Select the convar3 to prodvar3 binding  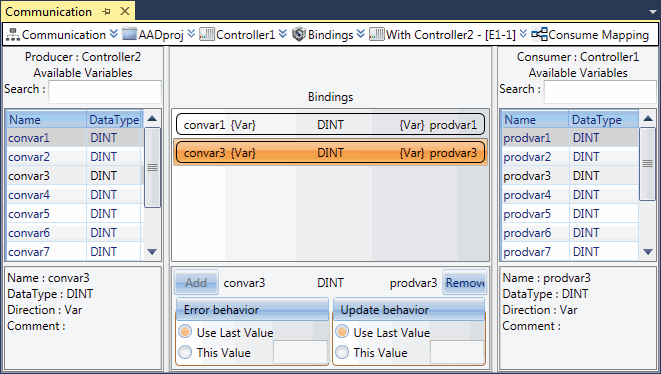tap(330, 153)
